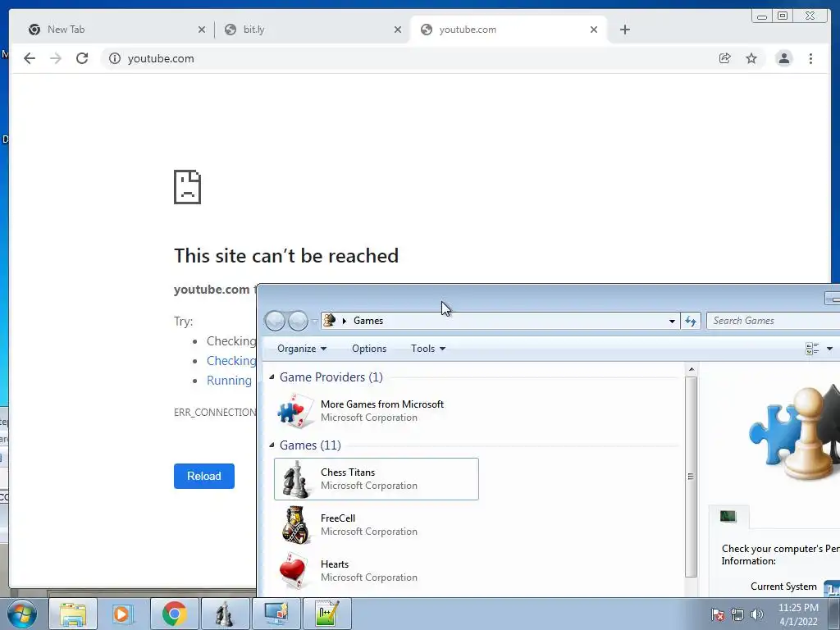Click the Chrome address bar URL
840x630 pixels.
click(161, 58)
